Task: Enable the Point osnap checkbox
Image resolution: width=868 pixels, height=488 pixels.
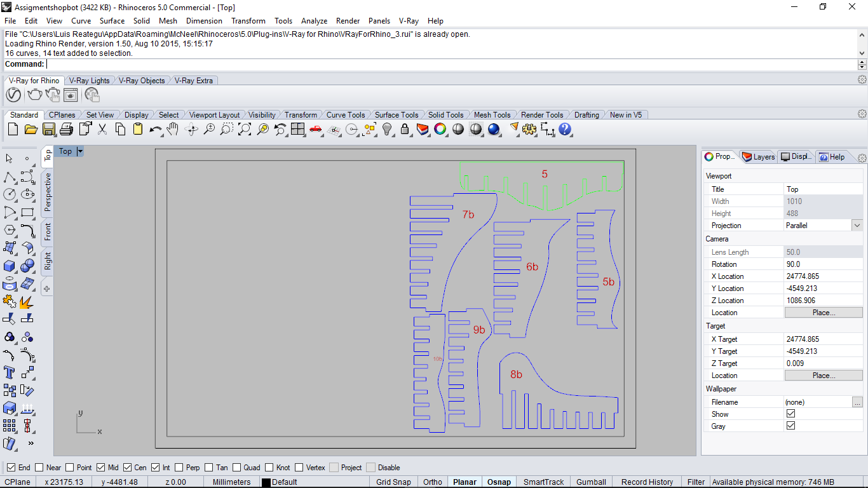Action: [x=70, y=468]
